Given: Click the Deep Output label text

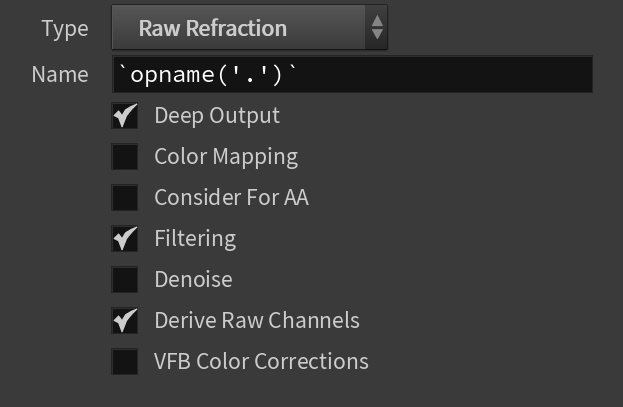Looking at the screenshot, I should 217,116.
